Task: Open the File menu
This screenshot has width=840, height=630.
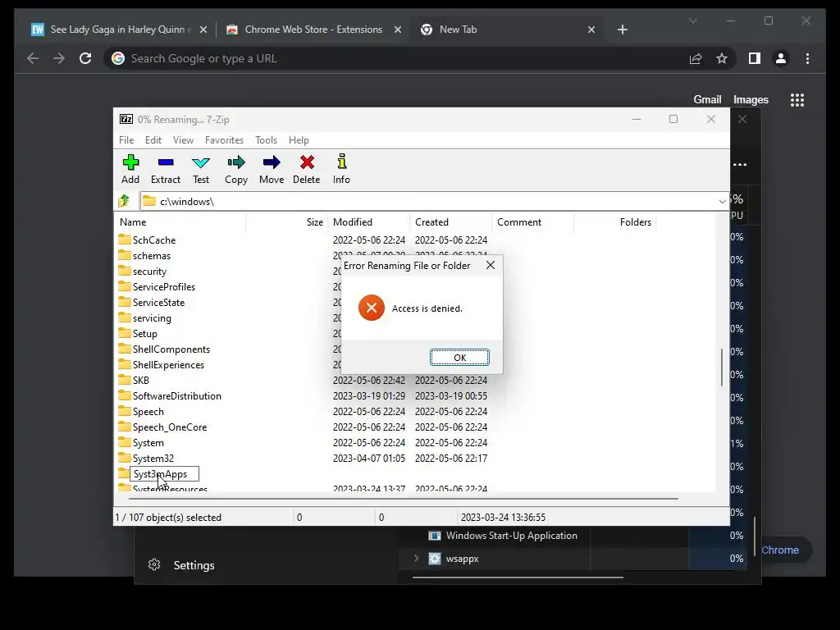Action: click(126, 139)
